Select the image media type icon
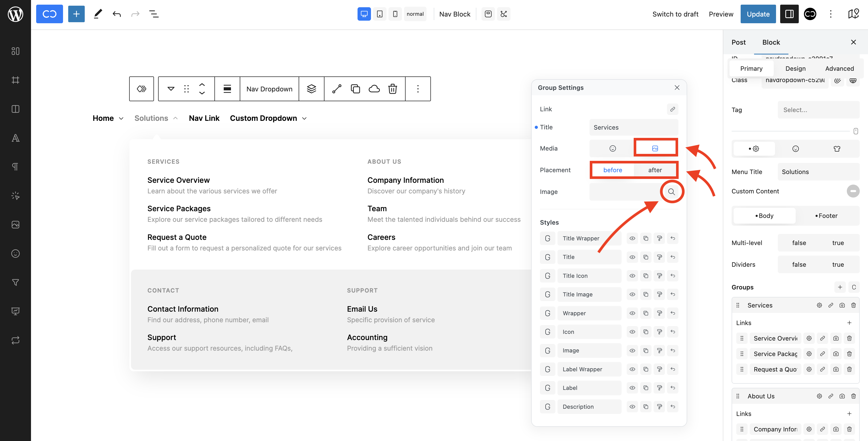This screenshot has height=441, width=868. coord(655,148)
